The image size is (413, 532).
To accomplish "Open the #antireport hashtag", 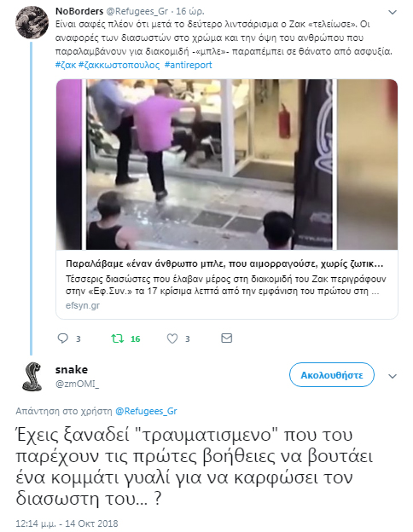I will [189, 65].
